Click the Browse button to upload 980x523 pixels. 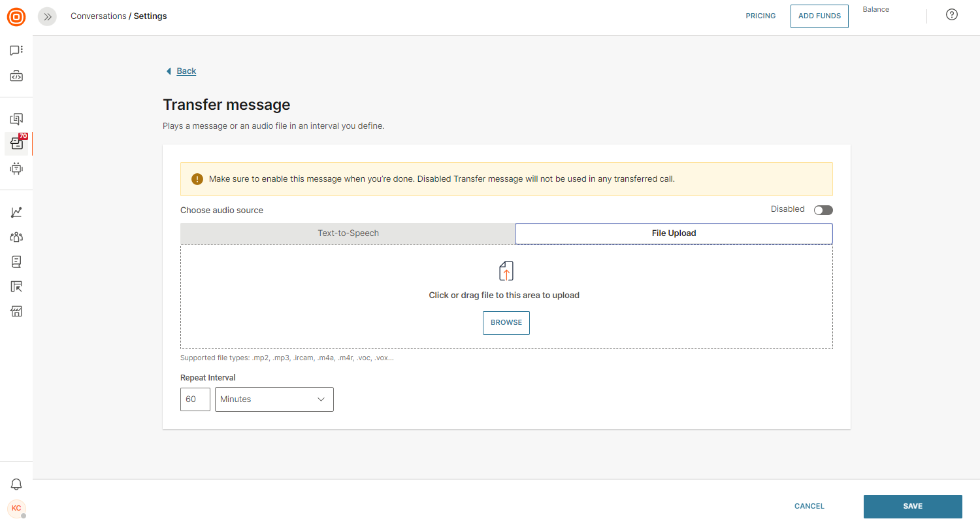point(506,322)
